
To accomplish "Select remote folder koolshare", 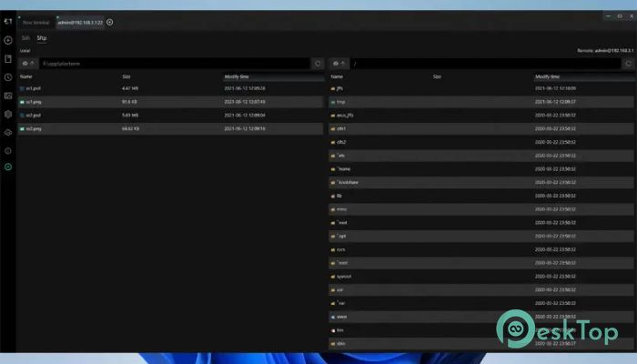I will pos(481,182).
